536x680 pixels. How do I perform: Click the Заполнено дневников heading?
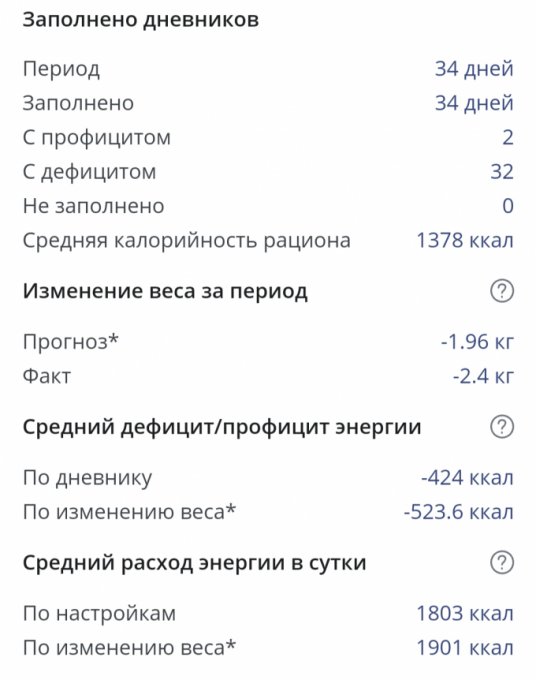click(x=141, y=20)
